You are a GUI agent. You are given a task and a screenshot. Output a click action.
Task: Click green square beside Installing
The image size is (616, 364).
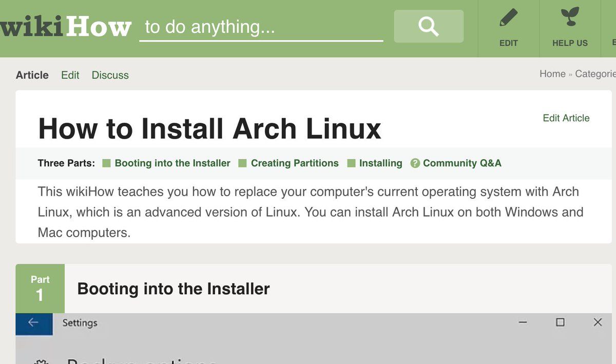(x=352, y=163)
